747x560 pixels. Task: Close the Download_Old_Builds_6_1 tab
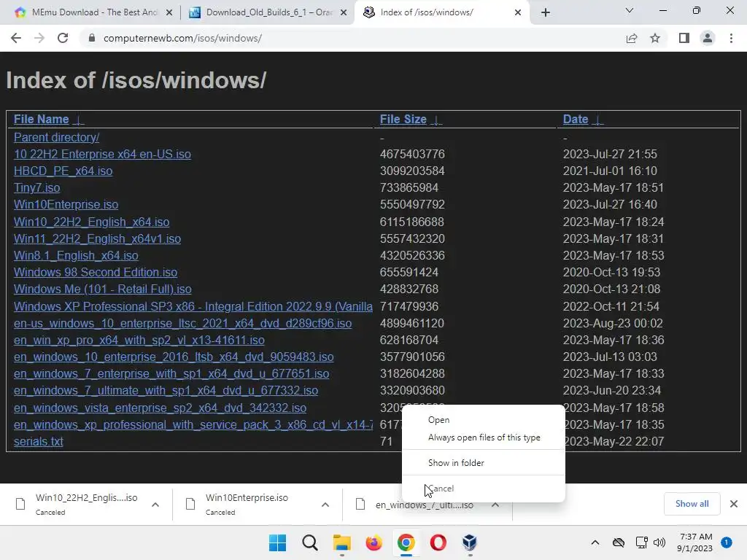click(344, 12)
